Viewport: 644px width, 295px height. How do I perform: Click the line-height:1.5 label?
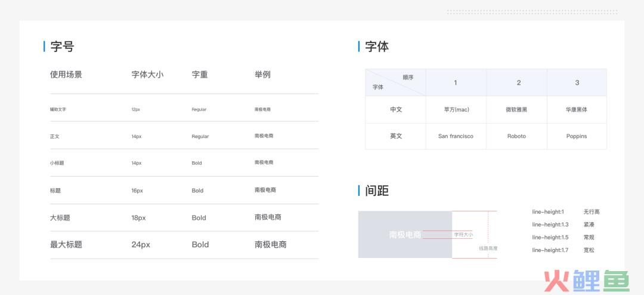[x=550, y=238]
